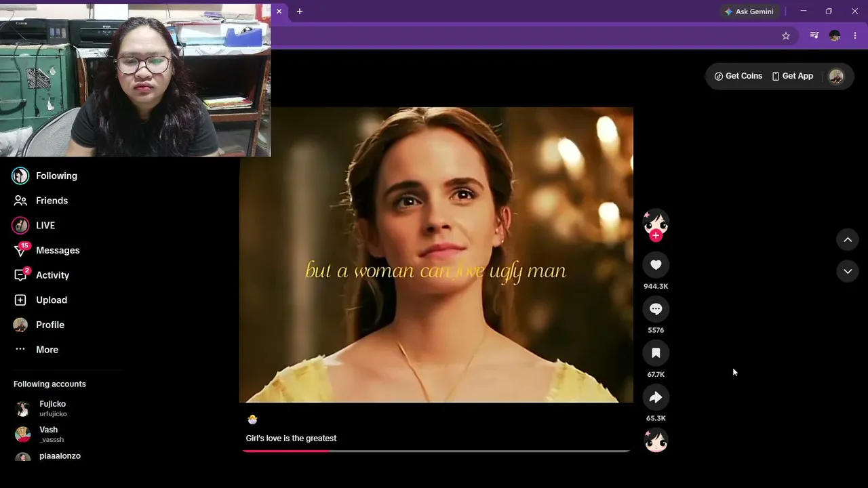Click the Profile avatar icon in sidebar
This screenshot has height=488, width=868.
pyautogui.click(x=20, y=325)
